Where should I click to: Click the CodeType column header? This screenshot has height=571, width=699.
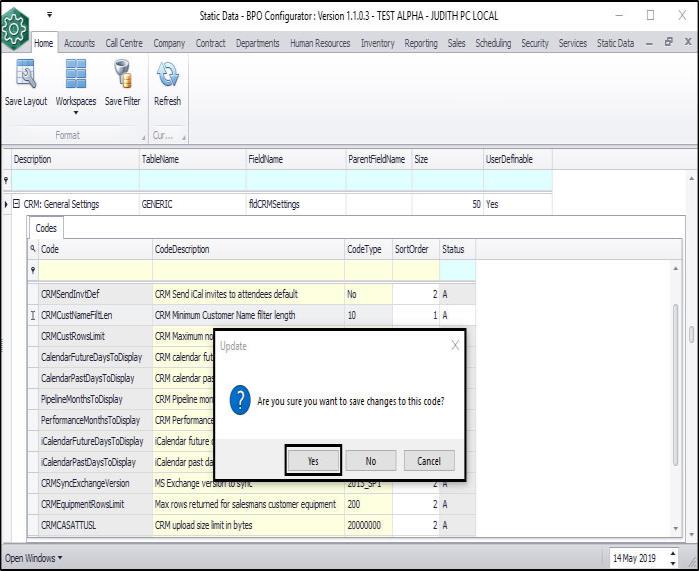pos(368,249)
